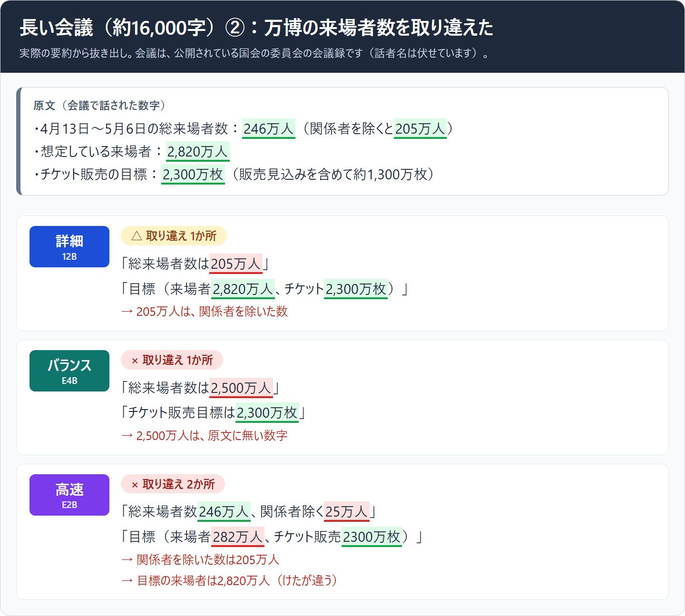Click "2,820万人" in the 詳細 card
The width and height of the screenshot is (685, 616).
point(243,289)
